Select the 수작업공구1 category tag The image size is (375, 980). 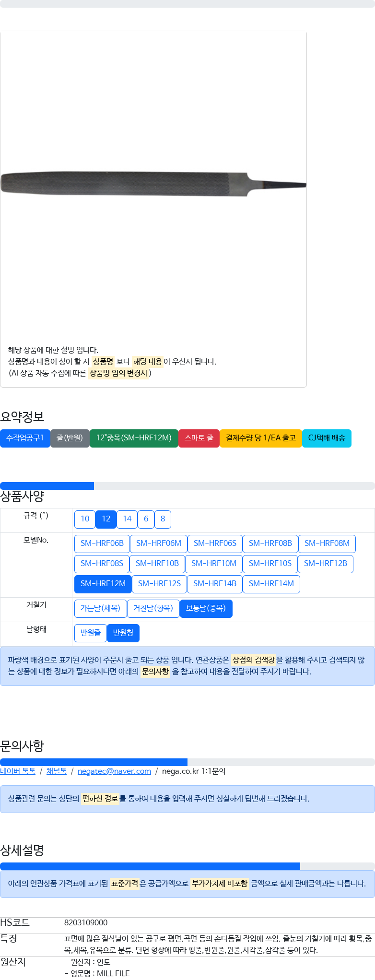pyautogui.click(x=25, y=438)
